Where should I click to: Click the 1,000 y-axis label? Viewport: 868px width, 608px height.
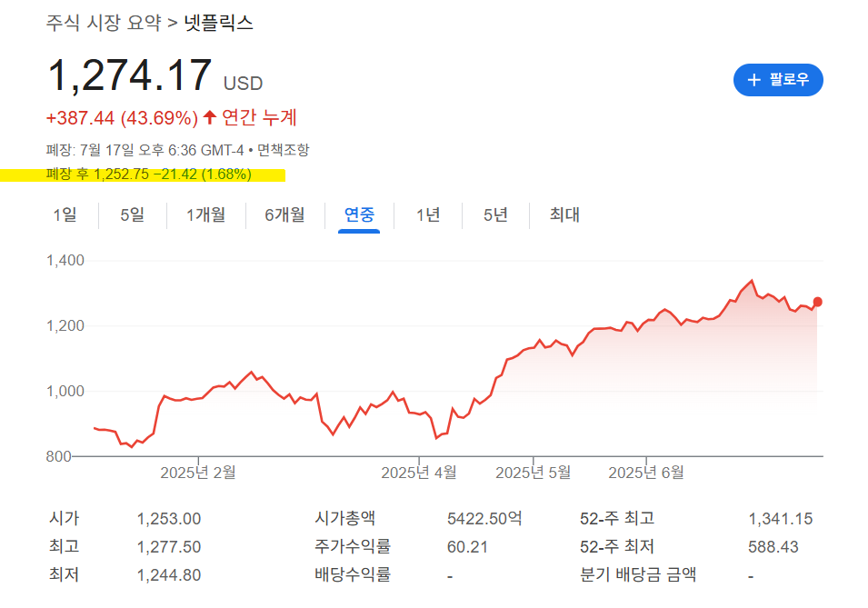click(x=65, y=391)
